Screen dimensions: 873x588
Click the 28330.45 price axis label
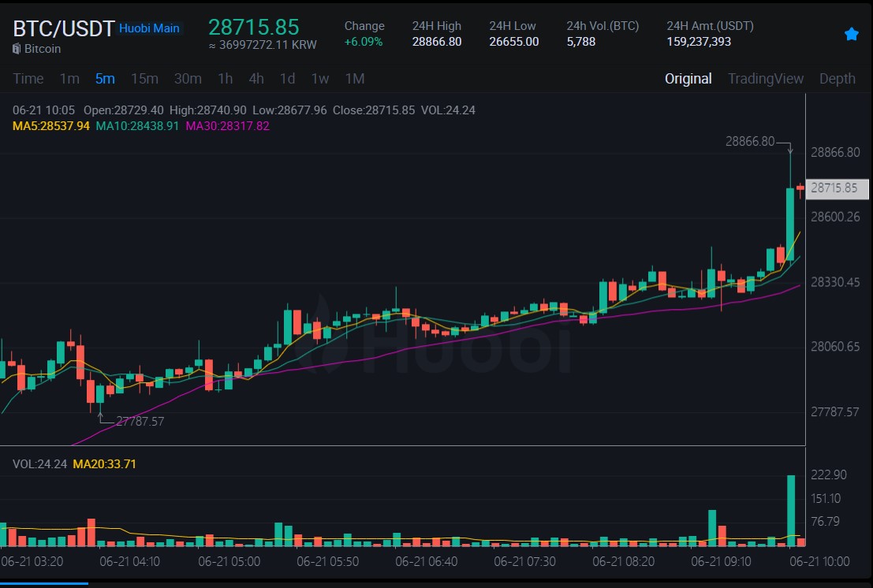[x=835, y=283]
